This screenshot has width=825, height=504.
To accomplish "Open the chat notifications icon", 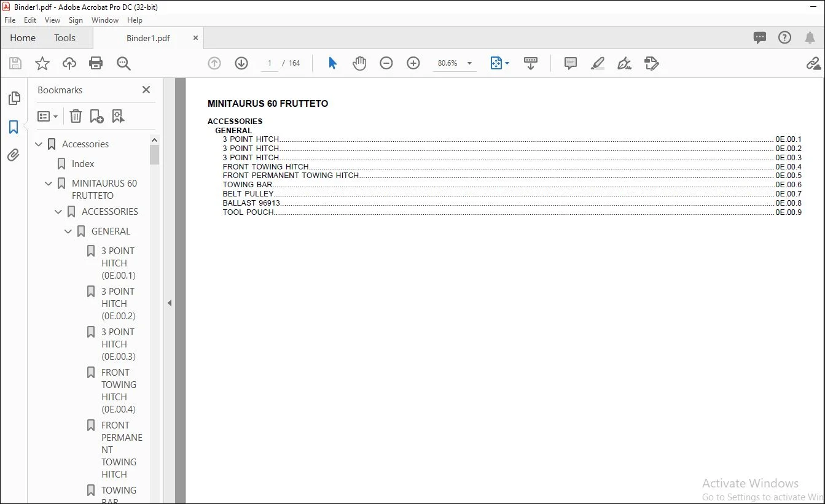I will (760, 38).
